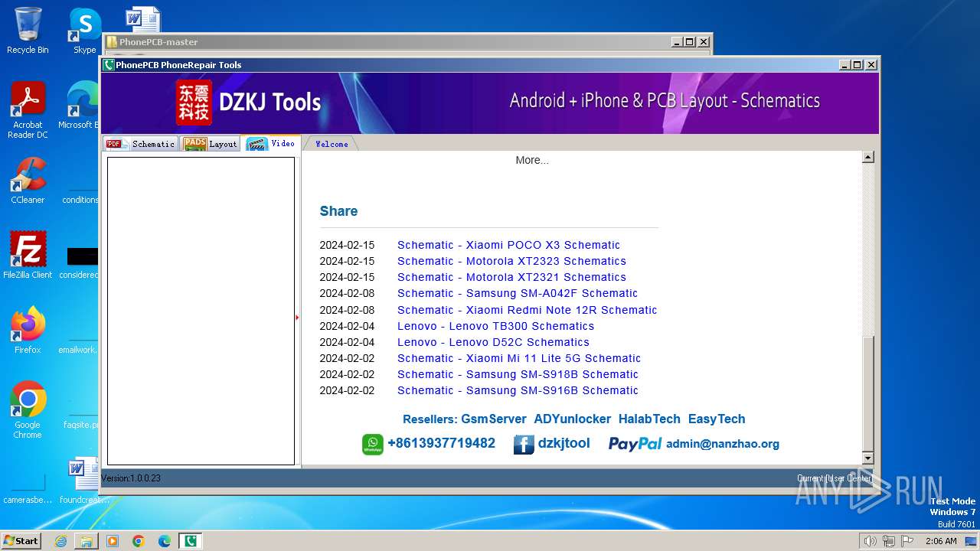Open Xiaomi Mi 11 Lite 5G Schematic
The width and height of the screenshot is (980, 551).
coord(519,358)
